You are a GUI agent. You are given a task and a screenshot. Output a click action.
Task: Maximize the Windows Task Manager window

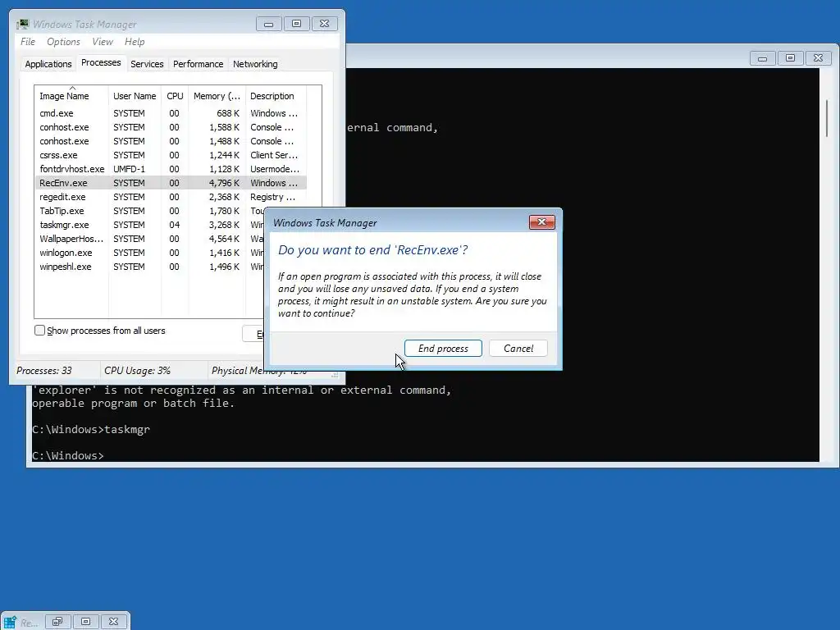tap(296, 24)
